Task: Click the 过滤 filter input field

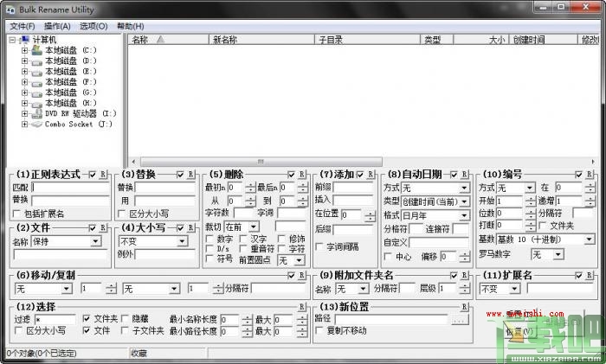Action: [55, 320]
